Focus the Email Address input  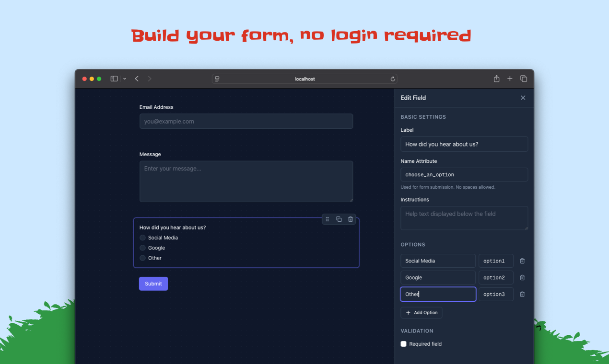point(246,121)
